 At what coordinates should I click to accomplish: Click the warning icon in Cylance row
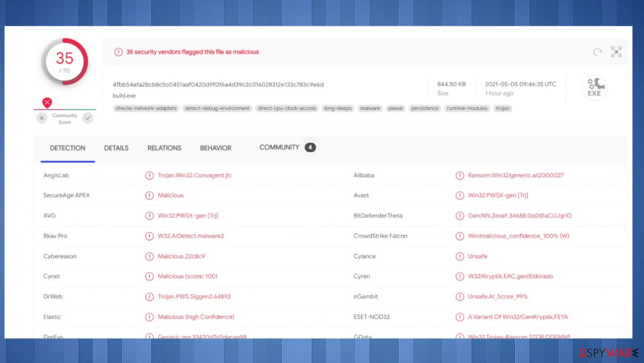click(460, 256)
